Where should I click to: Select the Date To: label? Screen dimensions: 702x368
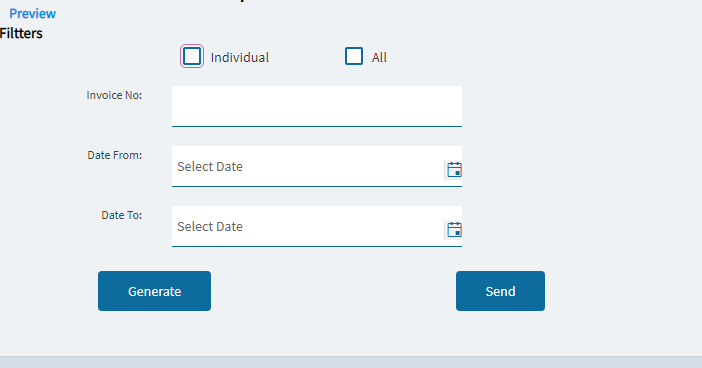click(122, 215)
